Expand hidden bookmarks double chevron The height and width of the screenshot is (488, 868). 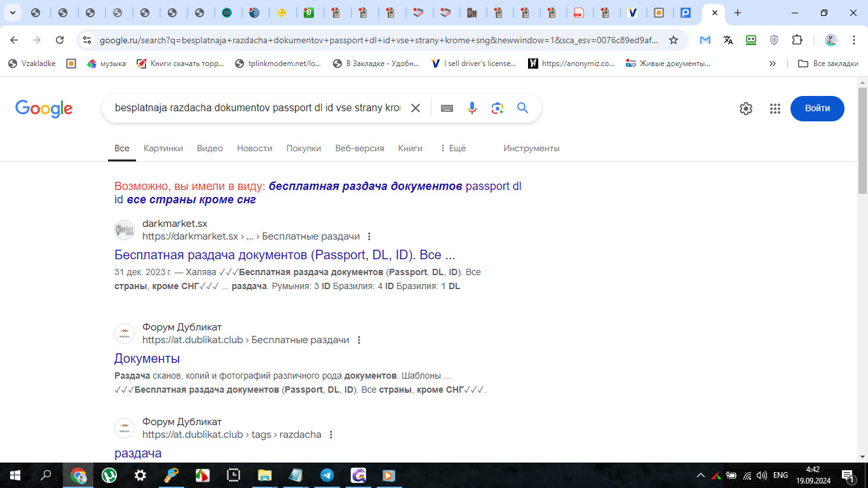coord(773,64)
